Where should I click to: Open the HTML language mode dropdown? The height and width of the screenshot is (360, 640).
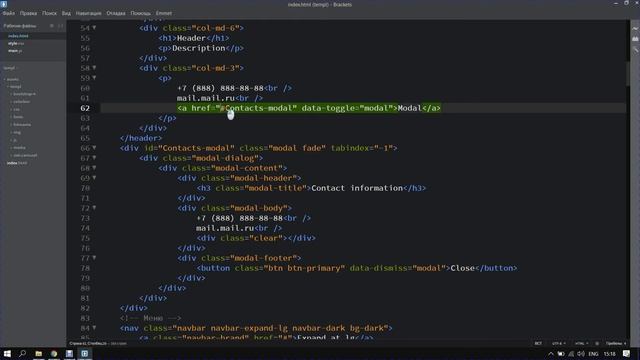coord(581,343)
